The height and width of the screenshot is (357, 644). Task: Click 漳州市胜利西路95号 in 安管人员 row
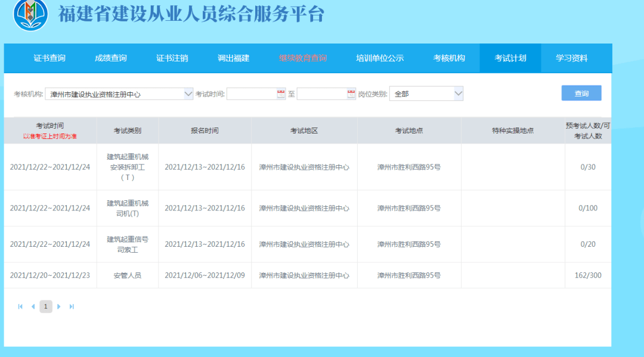pyautogui.click(x=408, y=275)
